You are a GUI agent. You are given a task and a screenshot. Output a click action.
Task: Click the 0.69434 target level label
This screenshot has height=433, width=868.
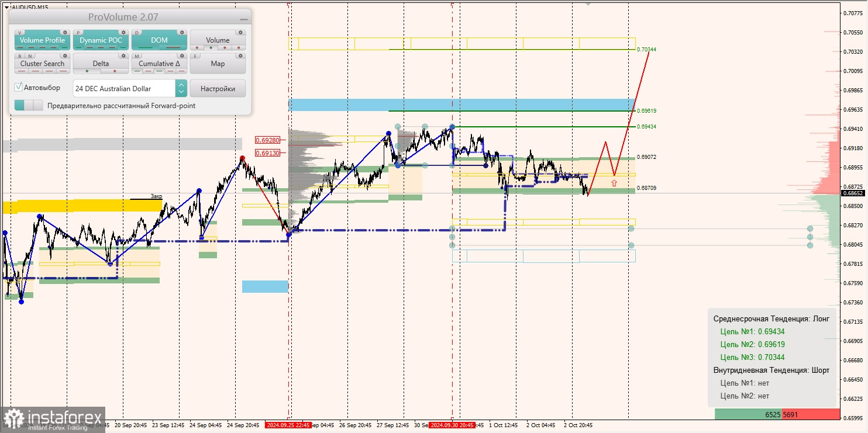647,126
